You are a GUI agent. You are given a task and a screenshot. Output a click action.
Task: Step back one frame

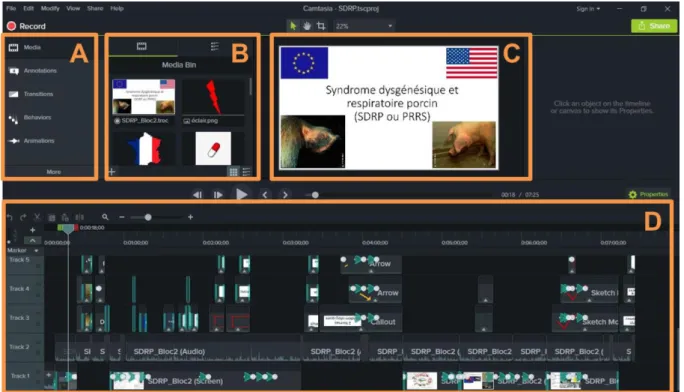[x=198, y=194]
